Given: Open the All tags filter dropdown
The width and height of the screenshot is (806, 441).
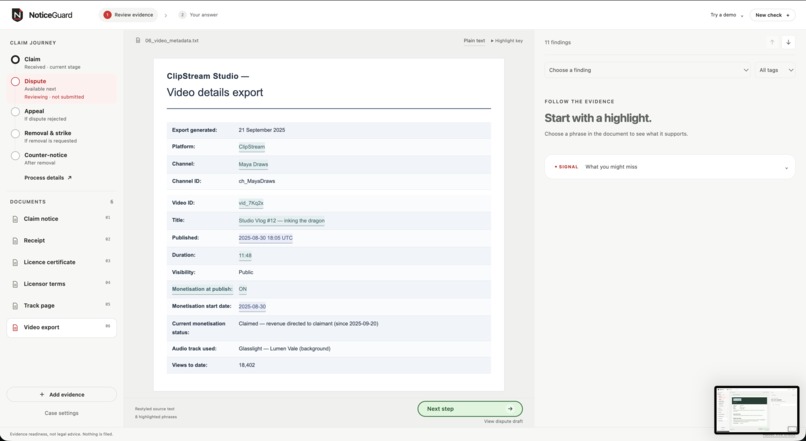Looking at the screenshot, I should pyautogui.click(x=775, y=70).
